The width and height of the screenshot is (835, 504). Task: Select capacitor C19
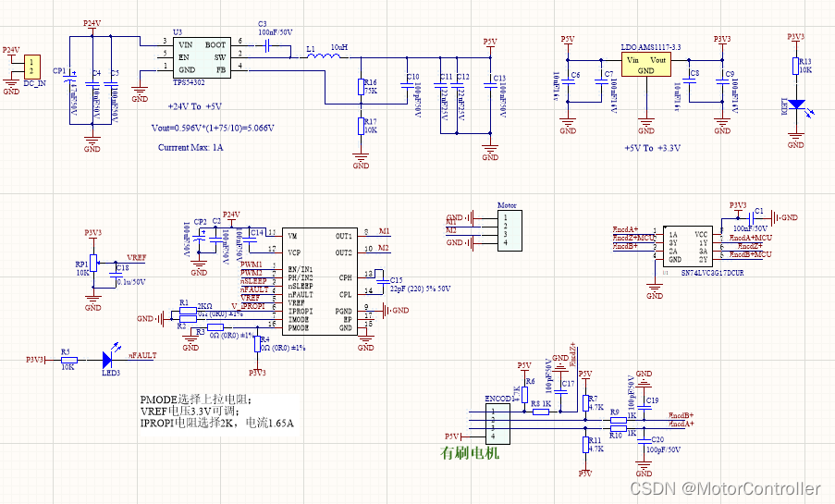tap(645, 408)
